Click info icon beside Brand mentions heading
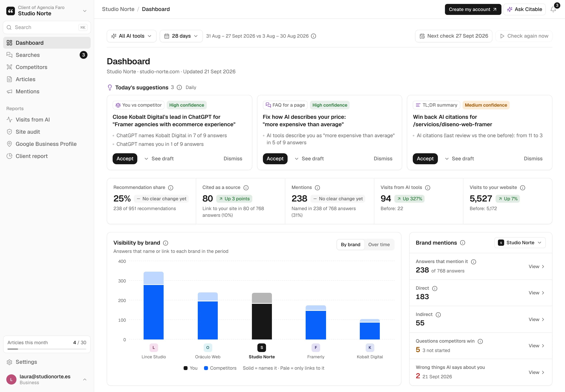Screen dimensions: 565x392 462,243
